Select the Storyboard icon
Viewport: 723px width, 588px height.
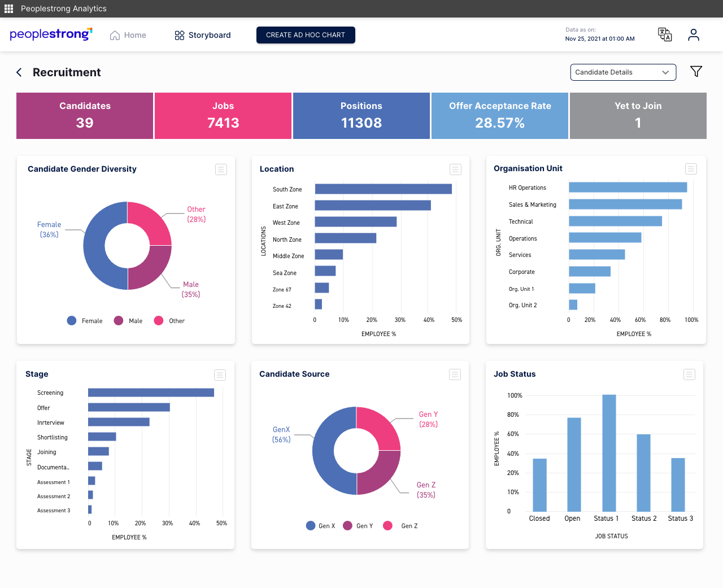pos(180,34)
